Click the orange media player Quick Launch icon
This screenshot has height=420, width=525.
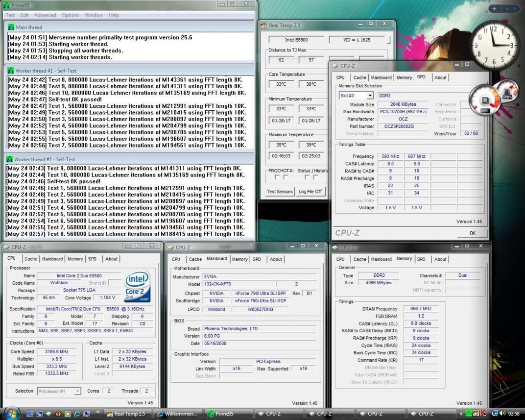[x=68, y=414]
